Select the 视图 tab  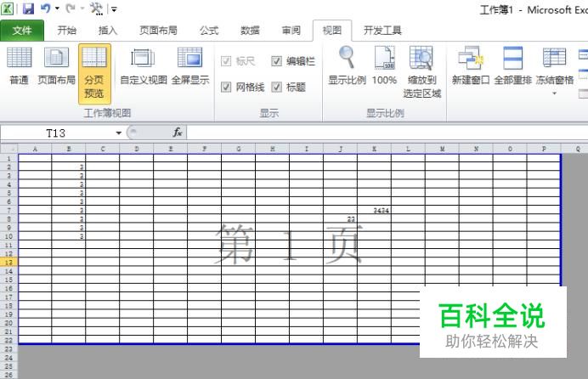tap(332, 31)
